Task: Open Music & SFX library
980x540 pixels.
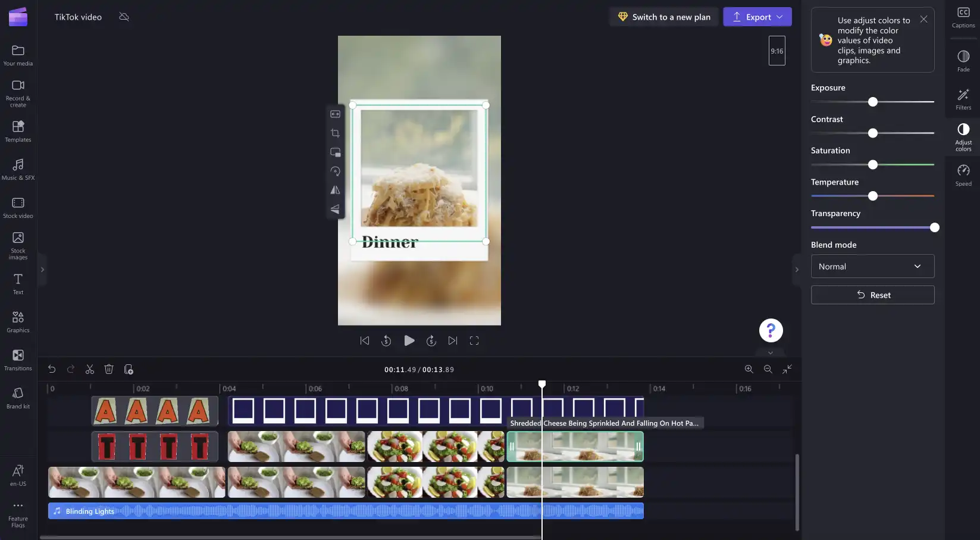Action: pyautogui.click(x=18, y=170)
